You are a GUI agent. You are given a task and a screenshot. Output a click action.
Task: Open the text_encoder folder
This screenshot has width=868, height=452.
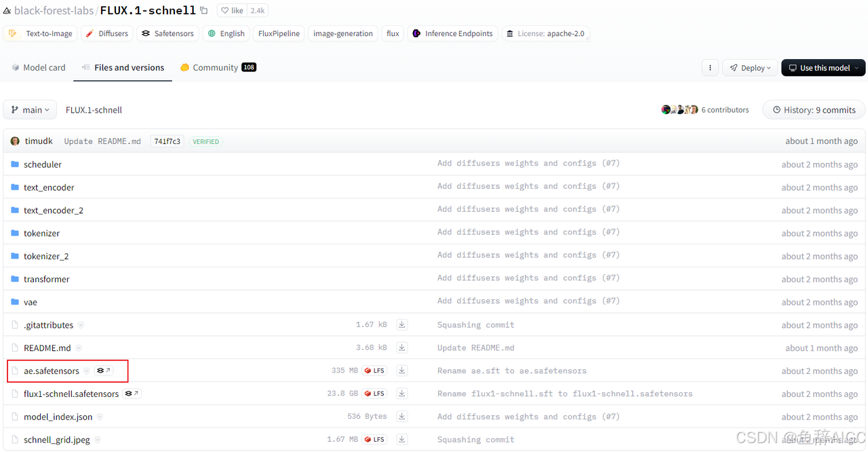[49, 187]
